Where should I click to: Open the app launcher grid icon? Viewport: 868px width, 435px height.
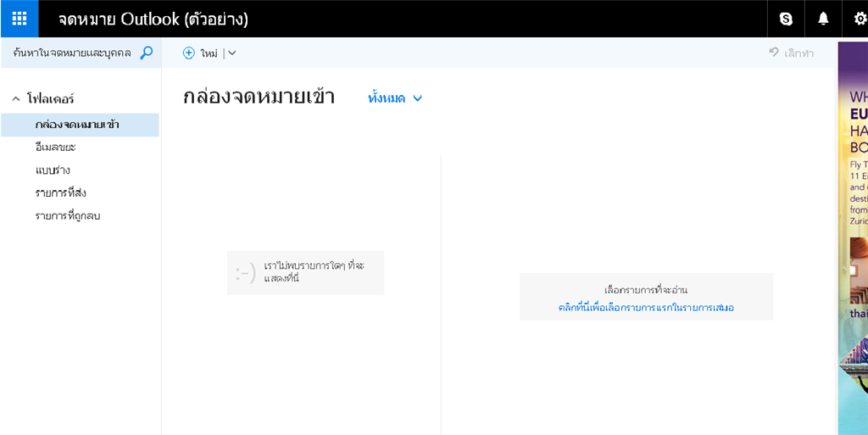(19, 19)
